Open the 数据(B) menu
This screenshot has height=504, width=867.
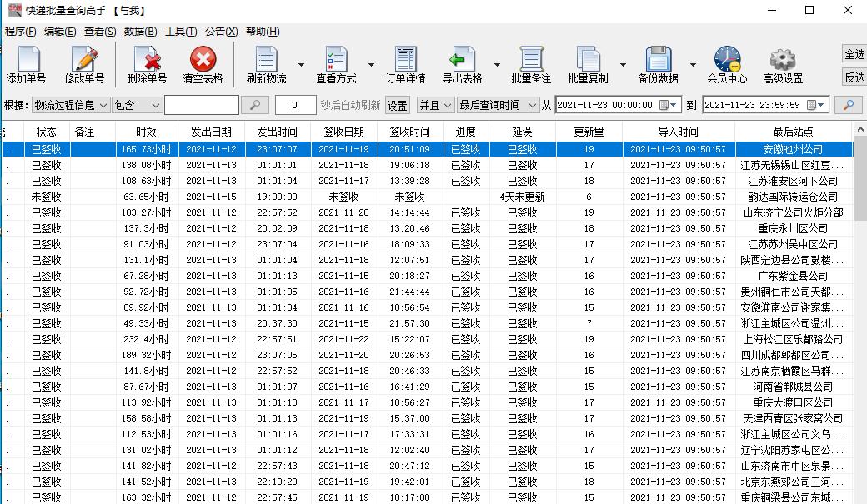[139, 31]
